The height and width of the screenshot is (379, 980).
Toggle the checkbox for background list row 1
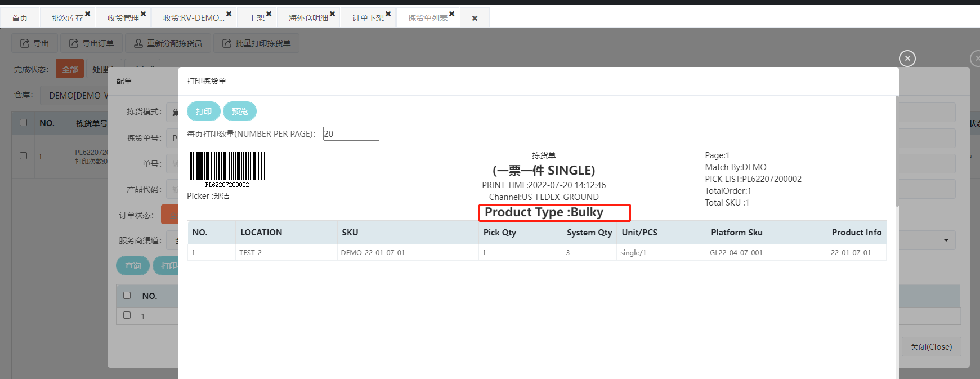[x=23, y=155]
